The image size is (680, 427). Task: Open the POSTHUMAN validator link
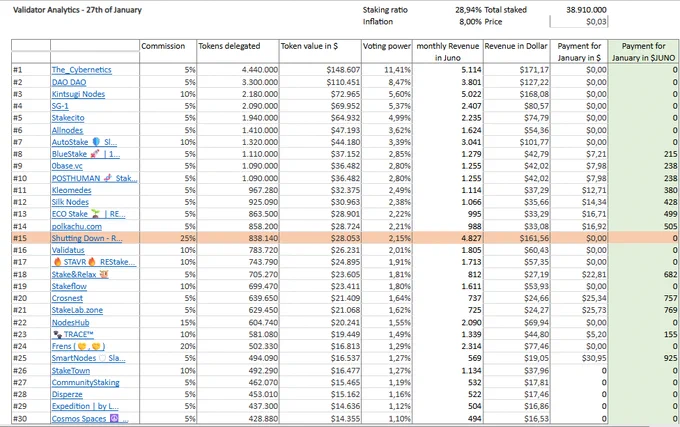click(x=94, y=178)
